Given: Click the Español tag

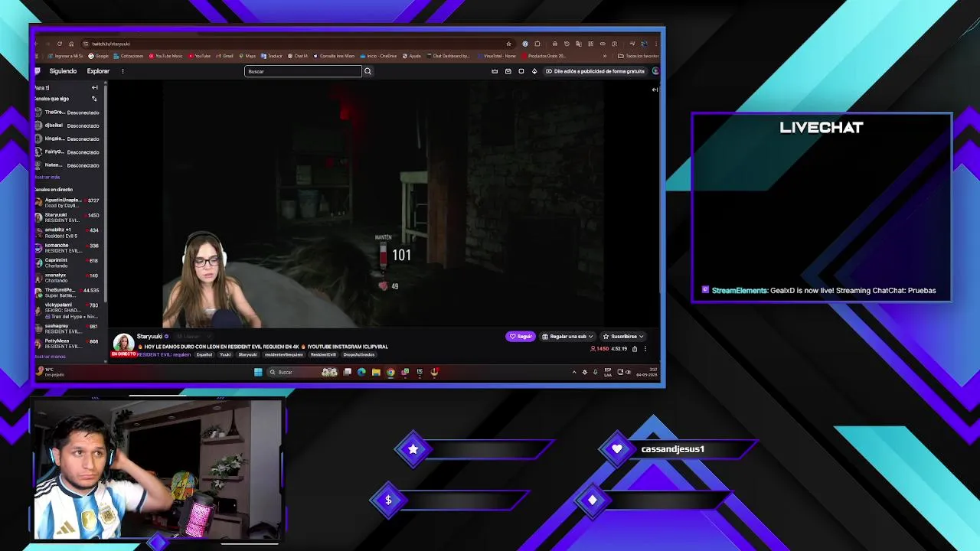Looking at the screenshot, I should click(204, 354).
